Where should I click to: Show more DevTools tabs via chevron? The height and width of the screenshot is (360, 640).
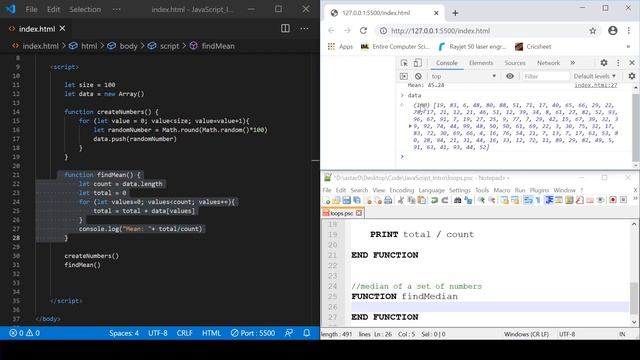573,63
